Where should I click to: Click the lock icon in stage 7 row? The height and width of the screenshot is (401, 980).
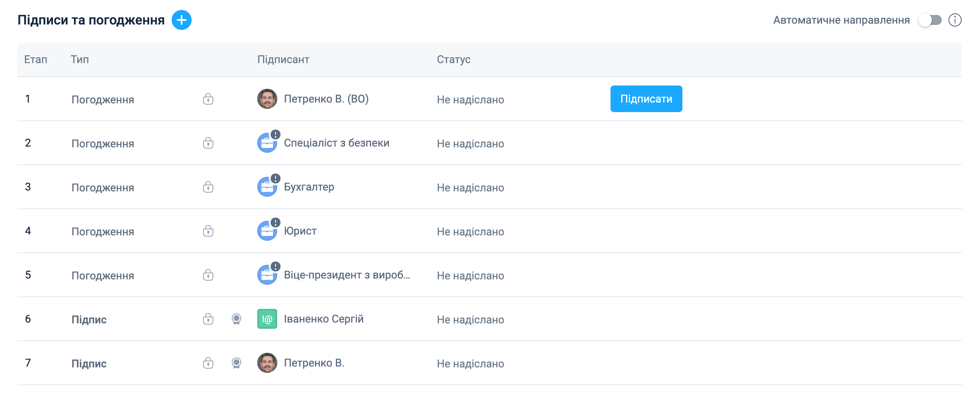coord(208,363)
